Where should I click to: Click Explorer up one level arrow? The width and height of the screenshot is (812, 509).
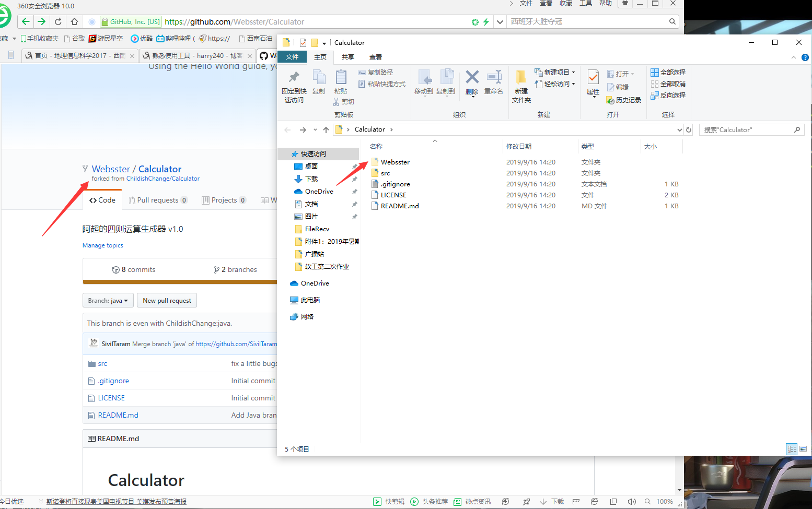[x=326, y=129]
